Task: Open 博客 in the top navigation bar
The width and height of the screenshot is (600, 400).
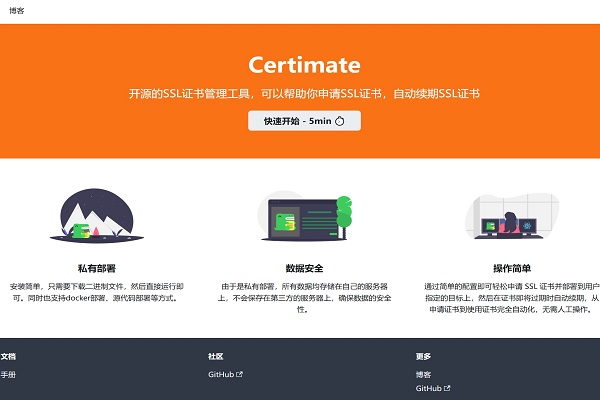Action: 15,11
